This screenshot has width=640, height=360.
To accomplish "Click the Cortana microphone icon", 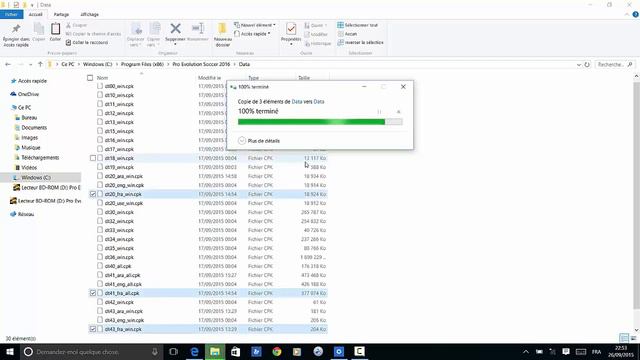I will pyautogui.click(x=155, y=351).
